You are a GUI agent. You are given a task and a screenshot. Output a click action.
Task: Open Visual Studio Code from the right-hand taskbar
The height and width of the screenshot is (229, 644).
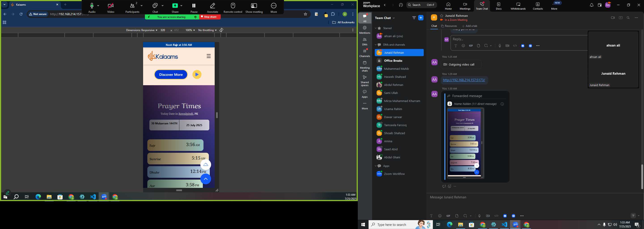504,225
